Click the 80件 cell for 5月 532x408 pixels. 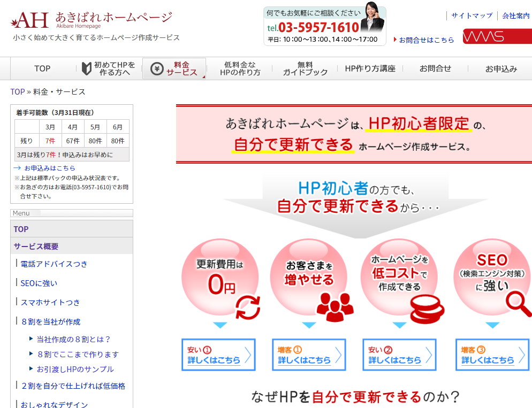95,141
